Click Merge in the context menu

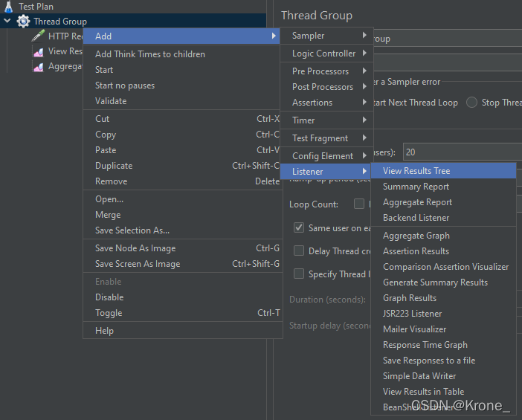181,215
